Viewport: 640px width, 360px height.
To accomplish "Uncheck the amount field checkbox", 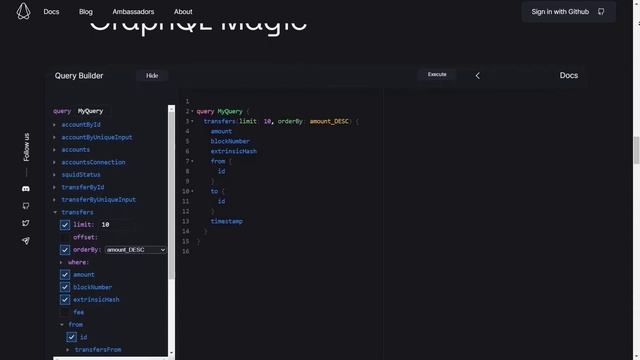I will 65,275.
